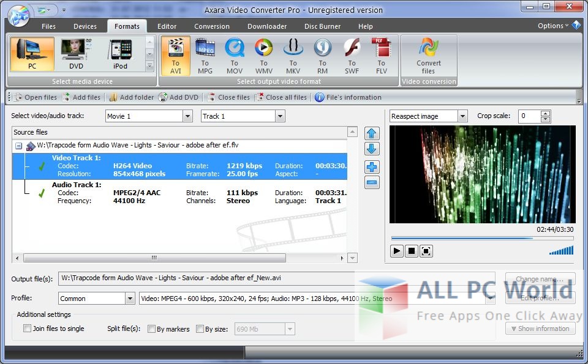
Task: Check the split By size option
Action: coord(200,329)
